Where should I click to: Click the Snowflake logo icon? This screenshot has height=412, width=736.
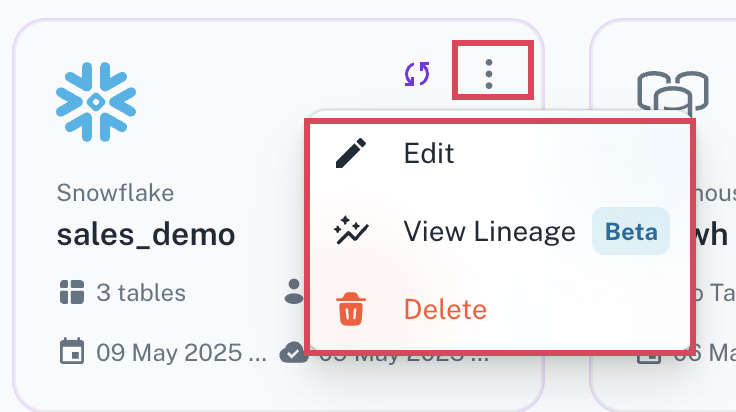click(x=96, y=102)
